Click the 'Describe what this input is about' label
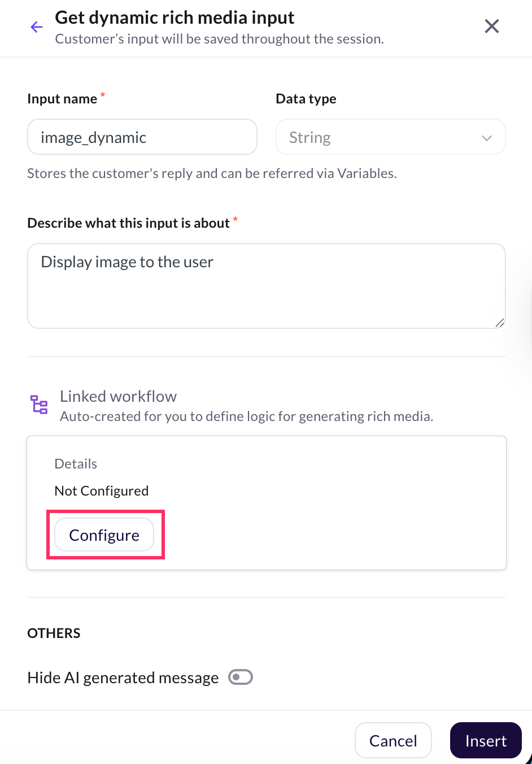The width and height of the screenshot is (532, 764). (x=128, y=223)
